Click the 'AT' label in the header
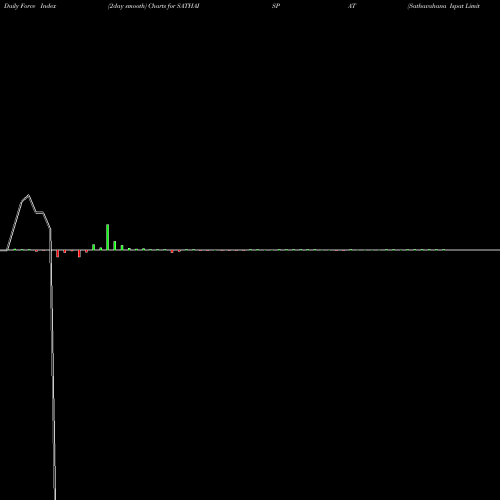The image size is (500, 500). (x=352, y=6)
